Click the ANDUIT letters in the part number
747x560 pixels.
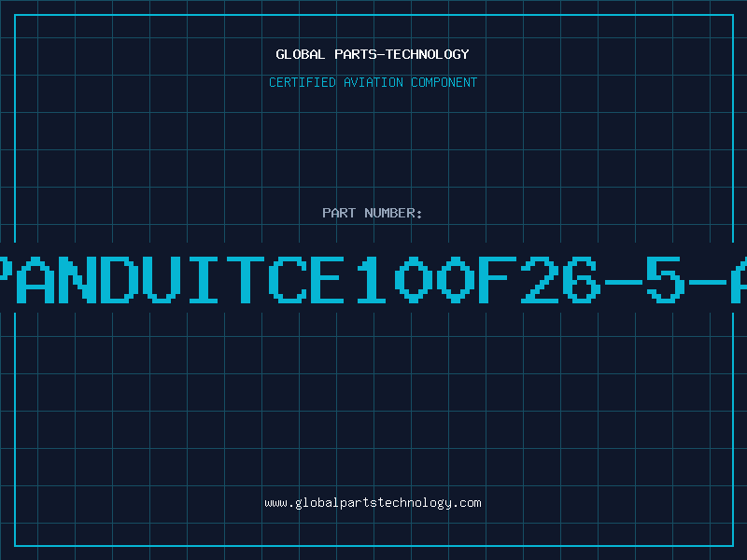point(140,279)
